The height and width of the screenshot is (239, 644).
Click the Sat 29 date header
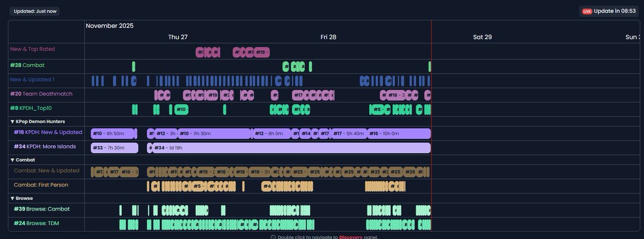tap(482, 37)
